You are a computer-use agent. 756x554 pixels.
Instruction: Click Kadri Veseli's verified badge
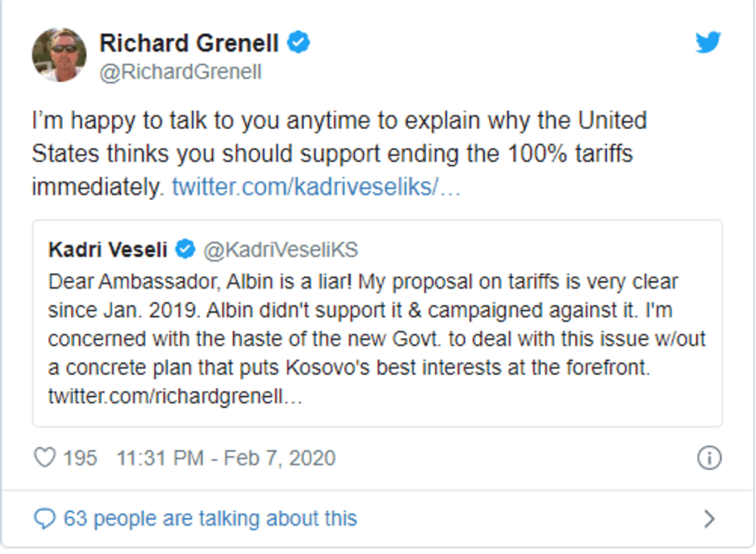[x=185, y=249]
